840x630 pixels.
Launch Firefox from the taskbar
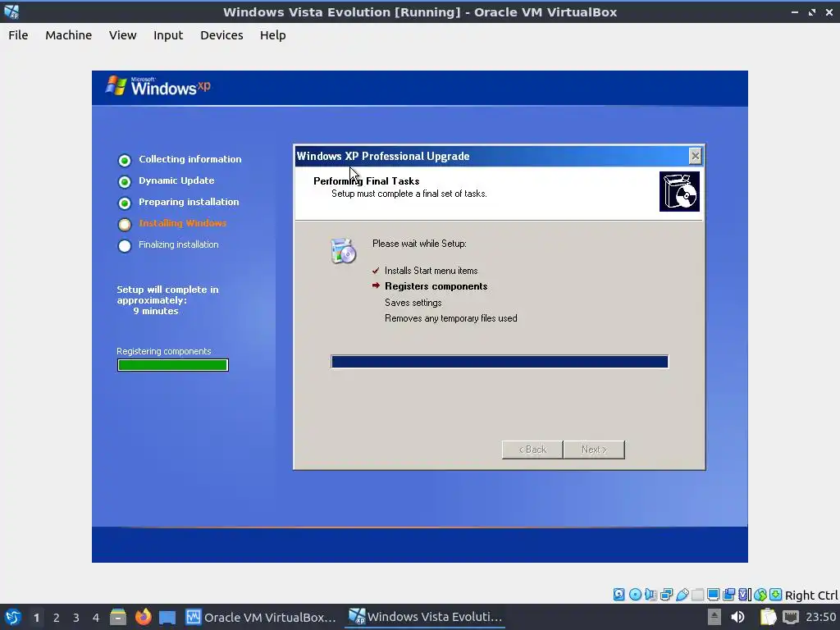[x=143, y=617]
